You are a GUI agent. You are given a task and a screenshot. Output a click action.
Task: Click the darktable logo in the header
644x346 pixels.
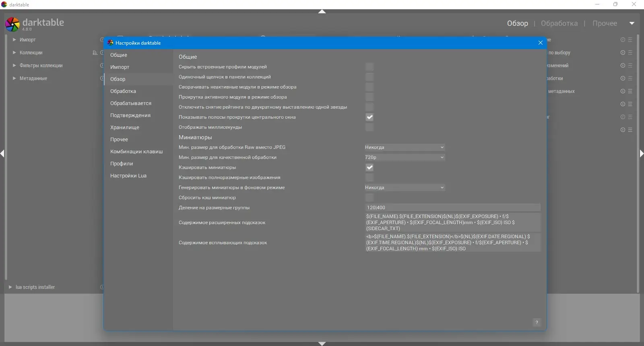12,24
